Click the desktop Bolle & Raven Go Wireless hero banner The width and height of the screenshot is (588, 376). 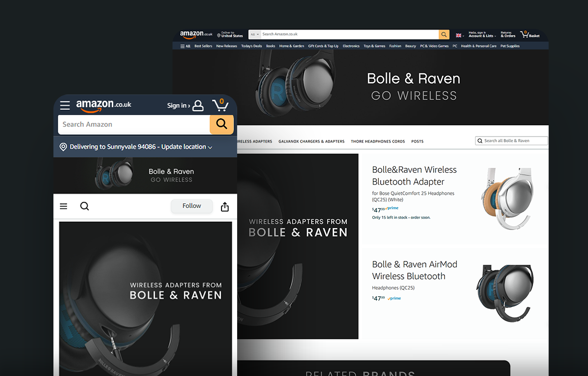coord(360,87)
